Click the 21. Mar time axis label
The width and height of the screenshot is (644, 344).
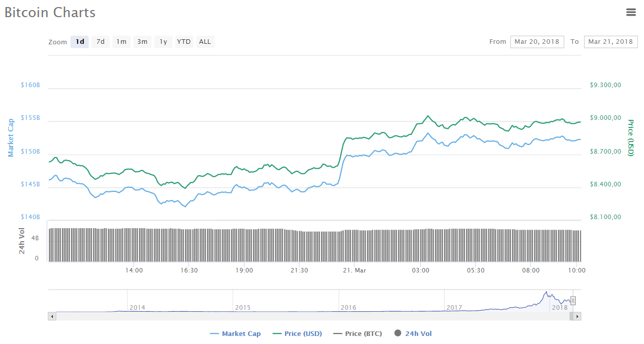[x=355, y=270]
